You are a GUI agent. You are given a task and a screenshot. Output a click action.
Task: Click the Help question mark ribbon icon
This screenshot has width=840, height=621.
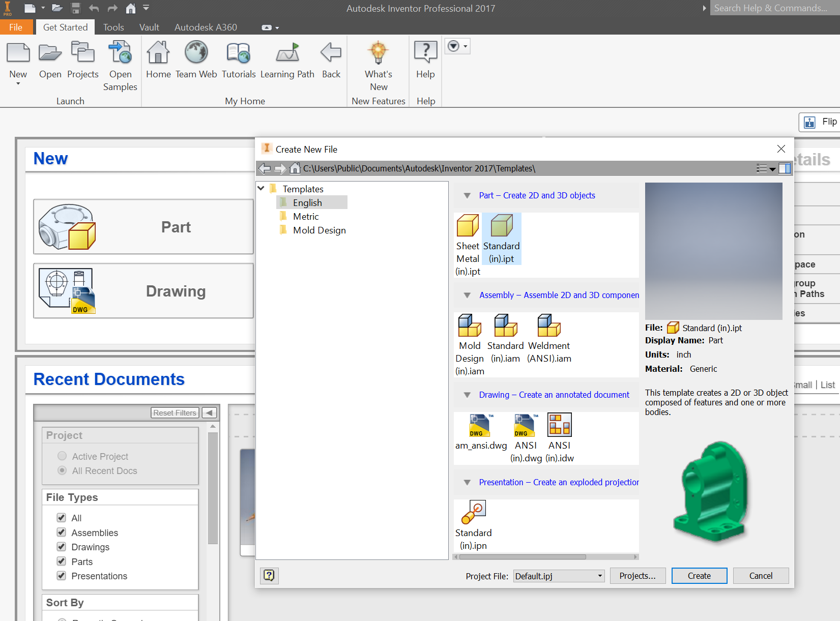tap(425, 52)
